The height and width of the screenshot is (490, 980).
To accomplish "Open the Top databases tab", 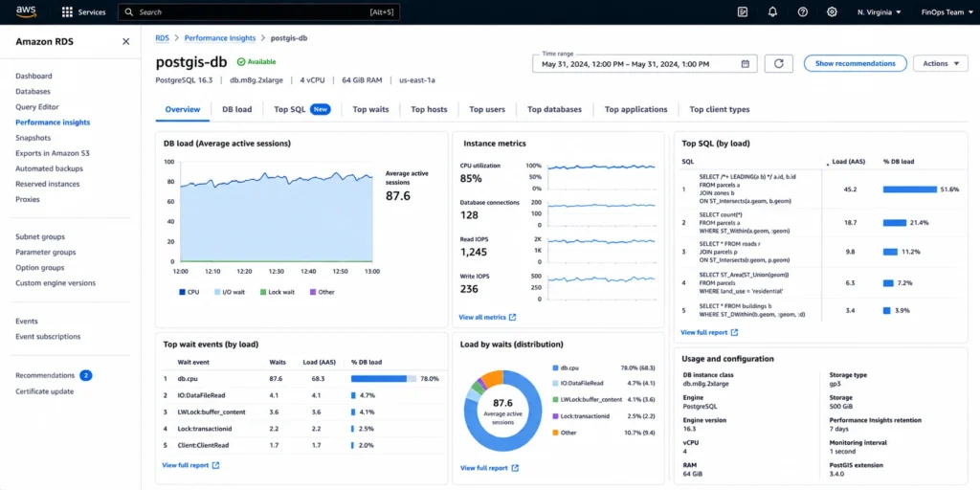I will (554, 109).
